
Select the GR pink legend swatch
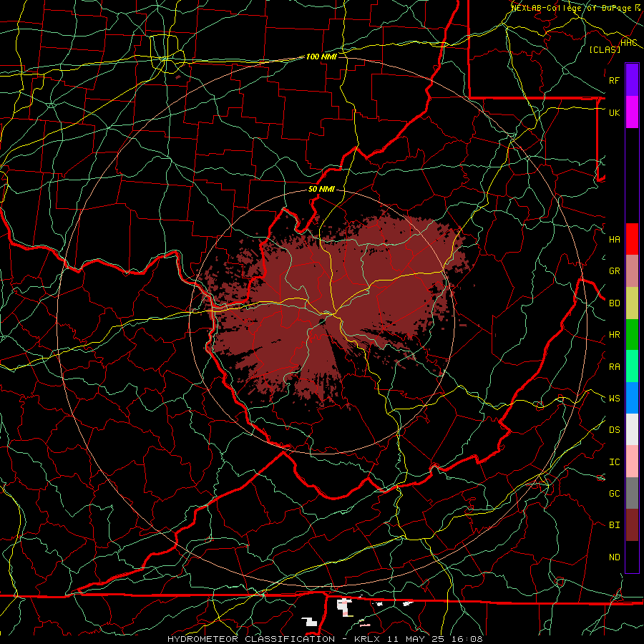(632, 270)
